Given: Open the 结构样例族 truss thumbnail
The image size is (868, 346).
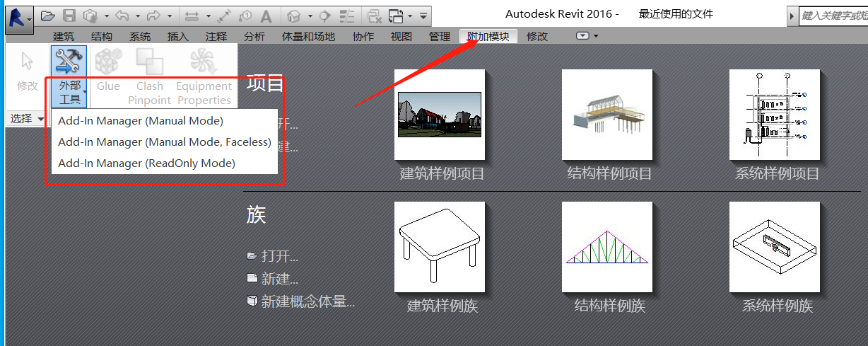Looking at the screenshot, I should (x=607, y=247).
